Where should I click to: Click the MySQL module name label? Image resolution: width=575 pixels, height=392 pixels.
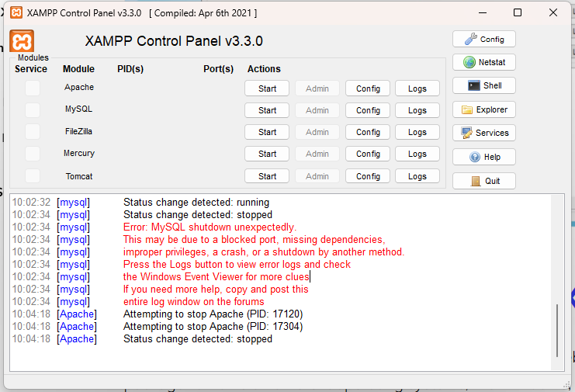78,109
